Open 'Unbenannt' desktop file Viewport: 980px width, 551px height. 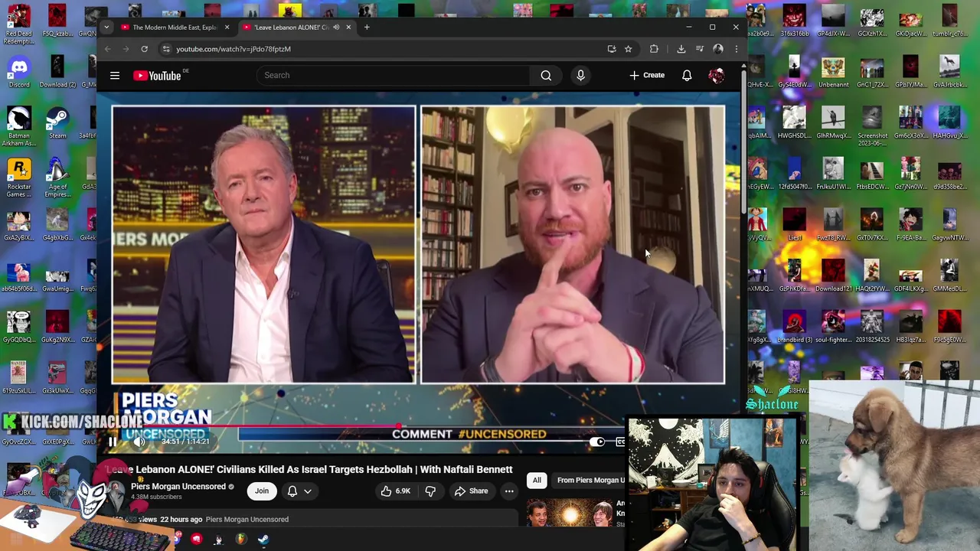click(833, 73)
